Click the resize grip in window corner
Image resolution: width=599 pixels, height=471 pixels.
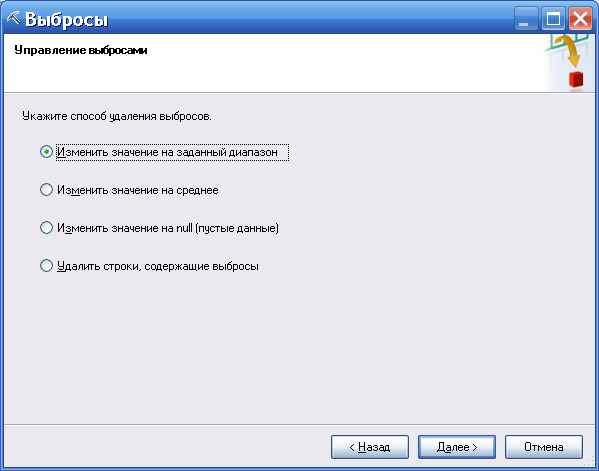tap(590, 462)
